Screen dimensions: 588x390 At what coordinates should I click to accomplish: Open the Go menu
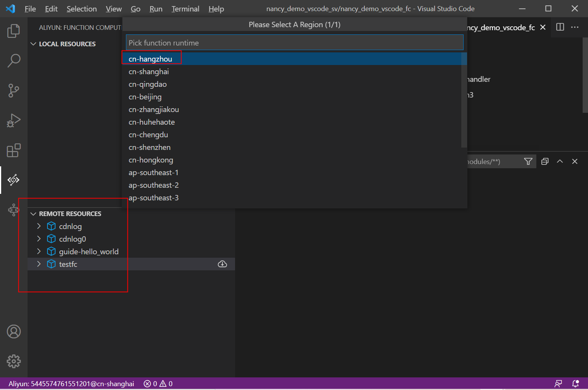click(136, 9)
